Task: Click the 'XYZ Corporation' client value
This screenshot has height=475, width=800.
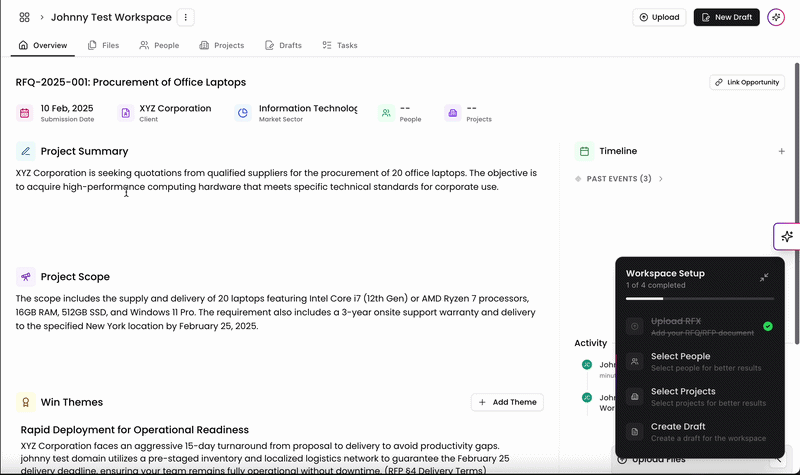Action: coord(175,108)
